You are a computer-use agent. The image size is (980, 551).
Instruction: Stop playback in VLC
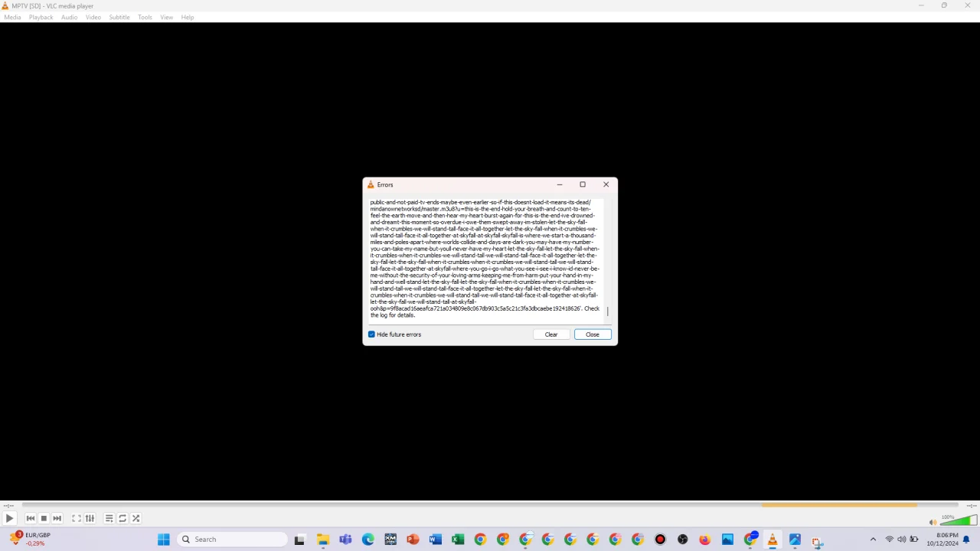click(x=44, y=518)
